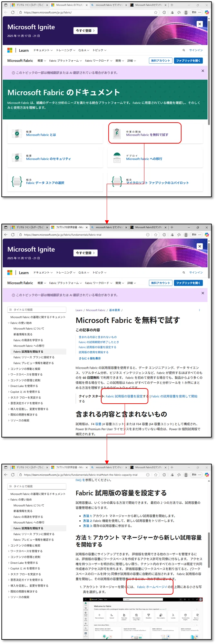This screenshot has width=216, height=644.
Task: Click ファブリックを開く button on Fabric documentation home page
Action: coord(188,61)
